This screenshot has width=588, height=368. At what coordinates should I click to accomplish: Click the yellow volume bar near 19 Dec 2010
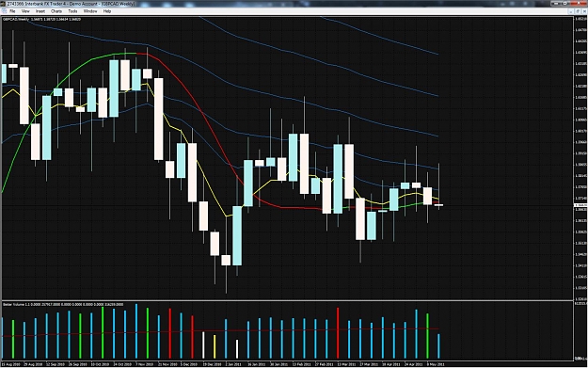pos(215,346)
